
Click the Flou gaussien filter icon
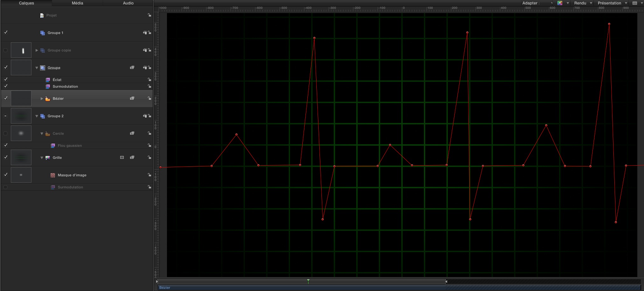[53, 145]
